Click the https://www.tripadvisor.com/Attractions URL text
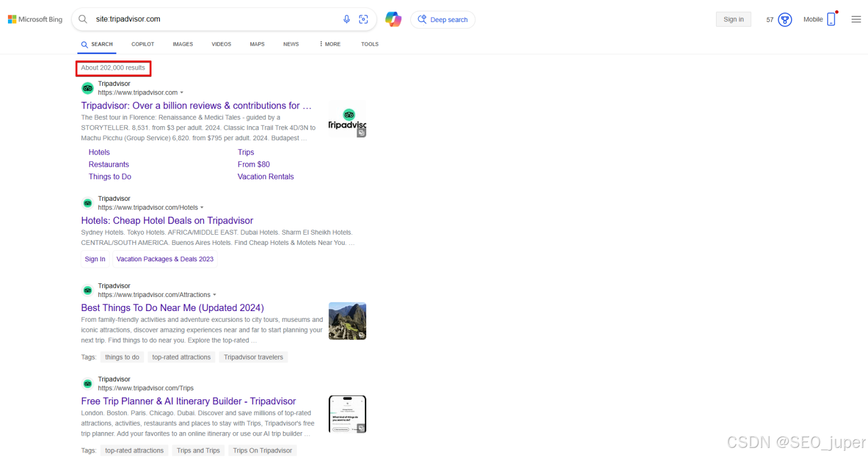 click(x=154, y=295)
